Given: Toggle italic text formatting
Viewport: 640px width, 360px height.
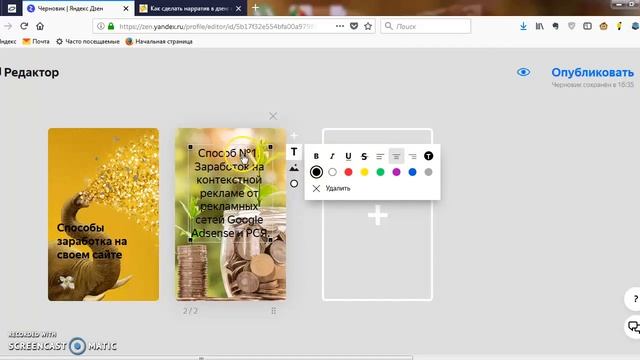Looking at the screenshot, I should tap(332, 156).
